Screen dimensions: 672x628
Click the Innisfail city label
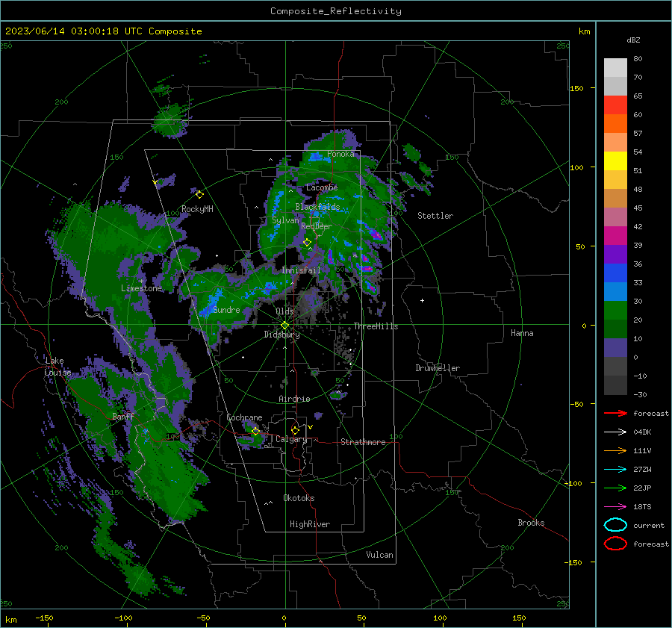click(x=302, y=270)
